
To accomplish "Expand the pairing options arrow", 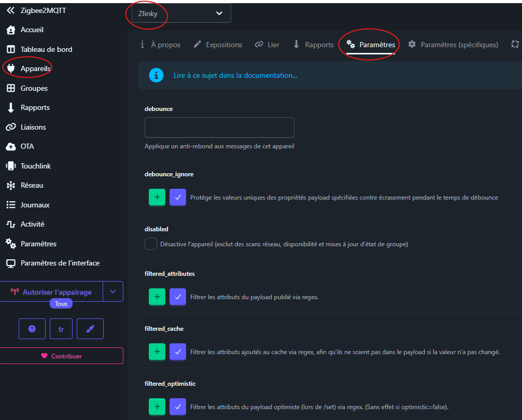I will [x=113, y=292].
